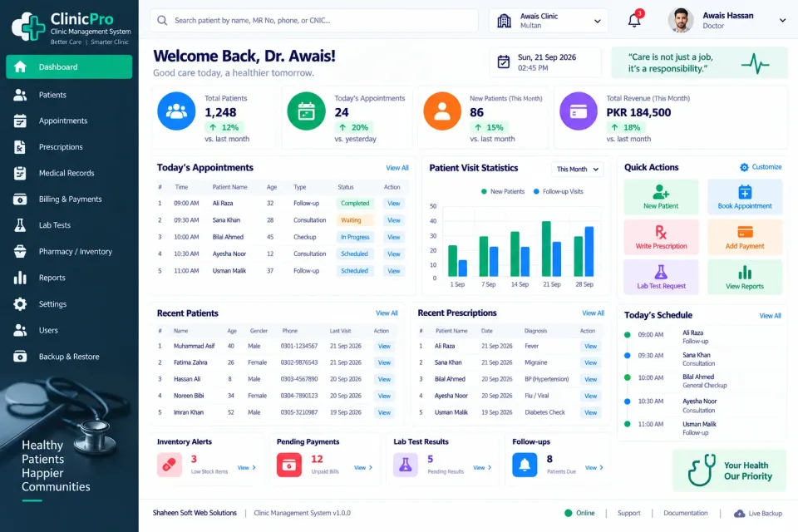
Task: Click View All for Today's Appointments
Action: click(397, 168)
